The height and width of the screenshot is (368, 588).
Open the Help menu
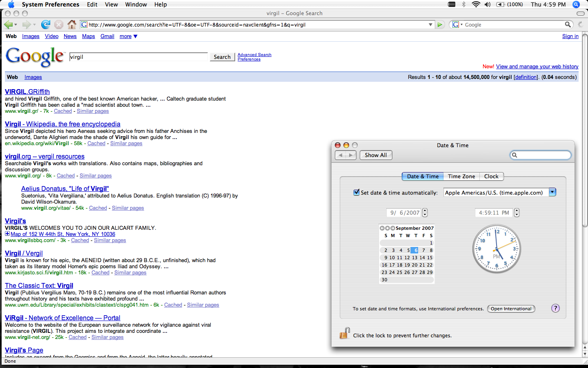160,4
